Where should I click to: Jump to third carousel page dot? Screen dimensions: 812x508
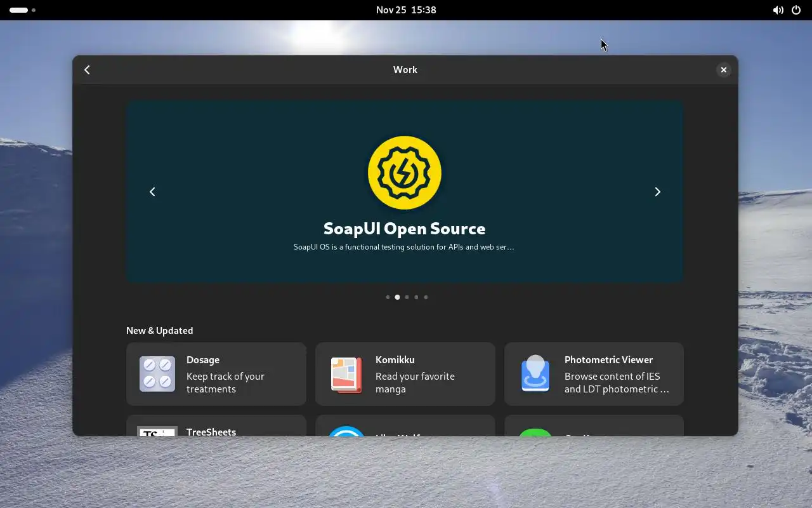[x=407, y=297]
